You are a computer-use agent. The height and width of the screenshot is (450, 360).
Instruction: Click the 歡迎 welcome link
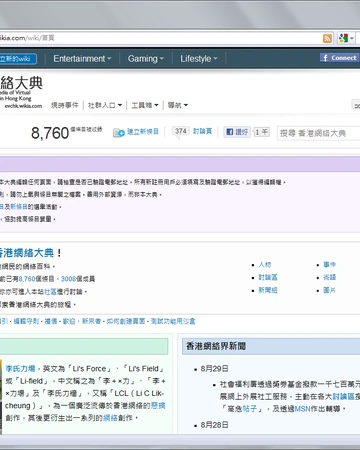(x=69, y=321)
